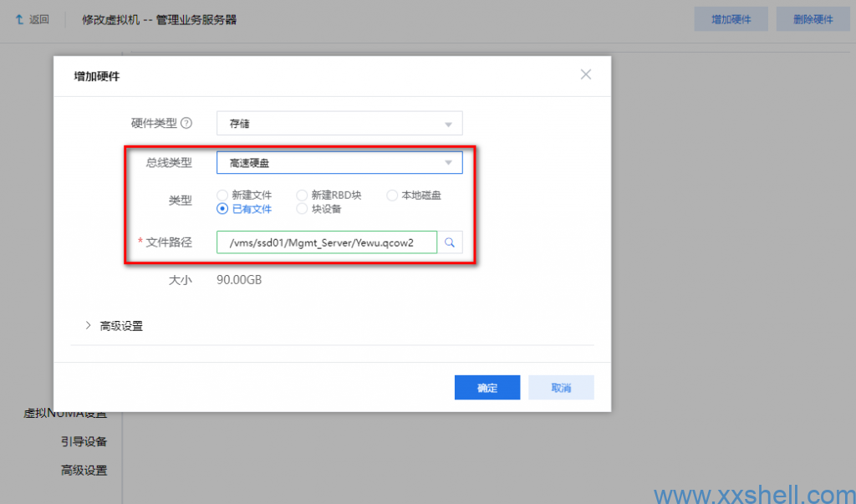The width and height of the screenshot is (856, 504).
Task: Select the 新建文件 radio option
Action: (x=222, y=196)
